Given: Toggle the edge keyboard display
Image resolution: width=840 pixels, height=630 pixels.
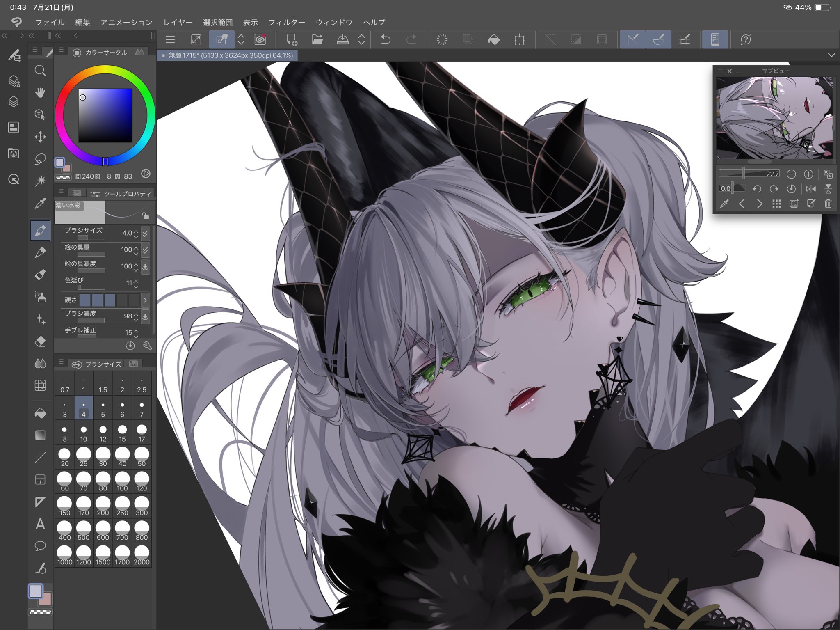Looking at the screenshot, I should tap(715, 39).
